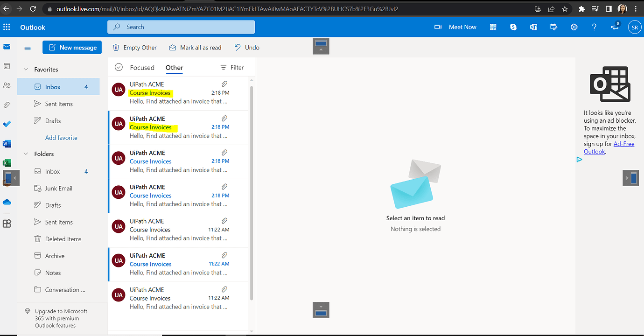Open the navigation pane hamburger menu

[27, 47]
